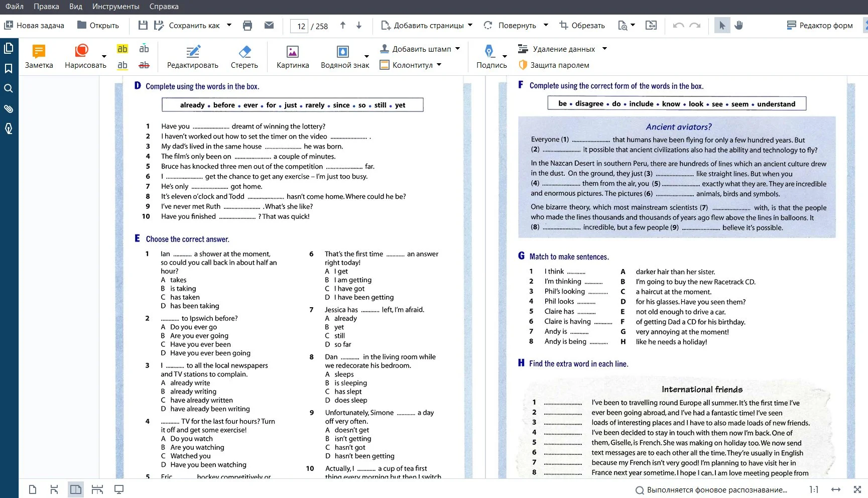Switch to two-page view mode

click(76, 489)
